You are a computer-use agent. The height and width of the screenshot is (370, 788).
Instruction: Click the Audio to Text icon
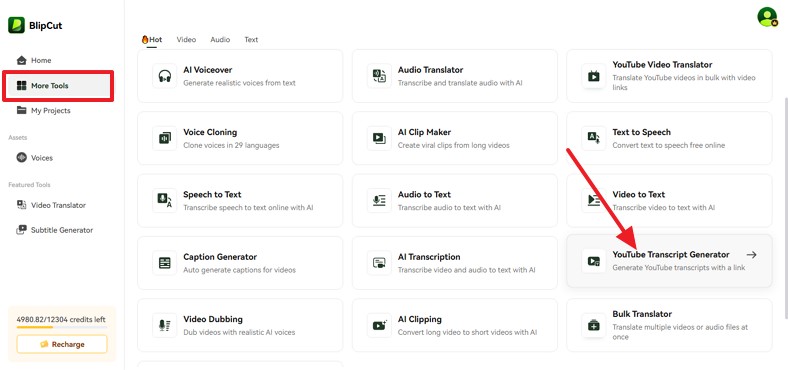pos(379,201)
